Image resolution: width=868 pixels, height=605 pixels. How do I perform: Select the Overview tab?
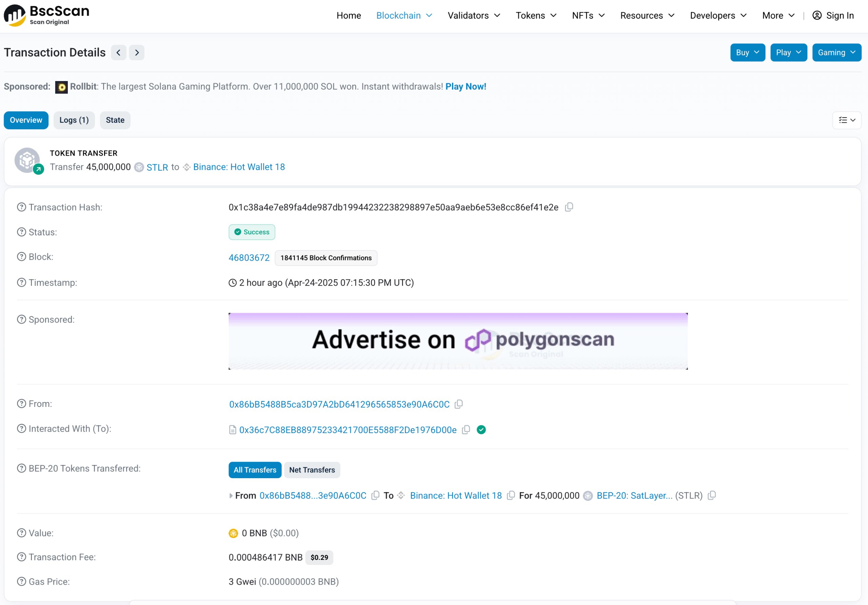click(26, 120)
